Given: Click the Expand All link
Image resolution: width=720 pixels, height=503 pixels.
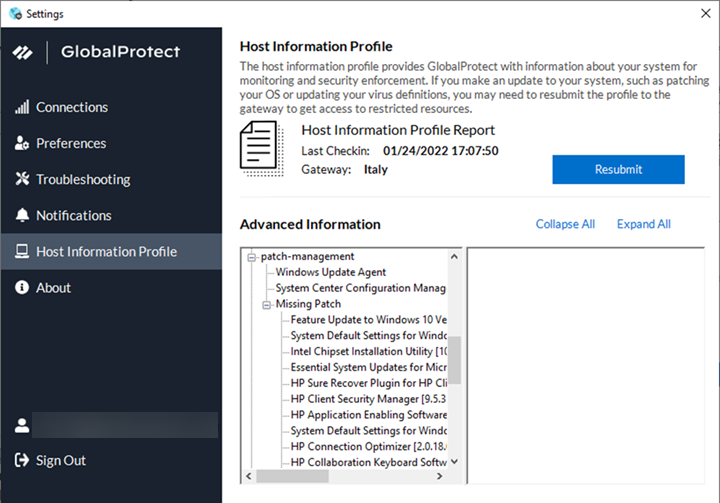Looking at the screenshot, I should (643, 224).
